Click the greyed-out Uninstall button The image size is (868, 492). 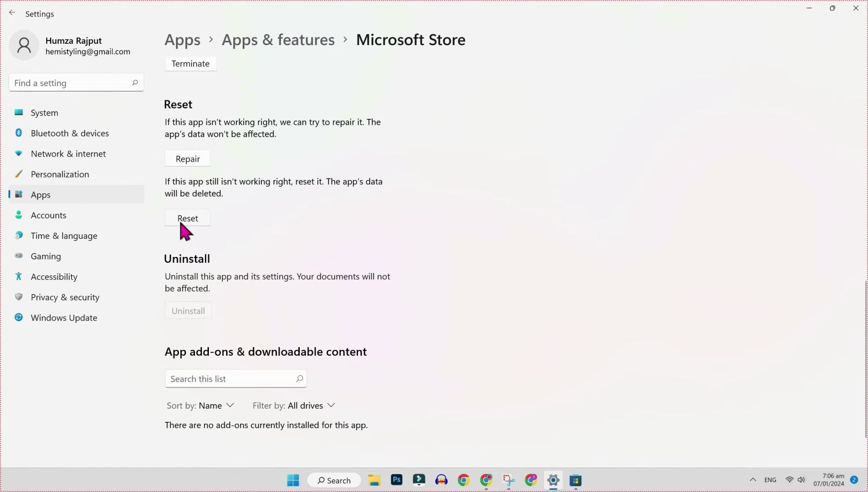point(188,311)
